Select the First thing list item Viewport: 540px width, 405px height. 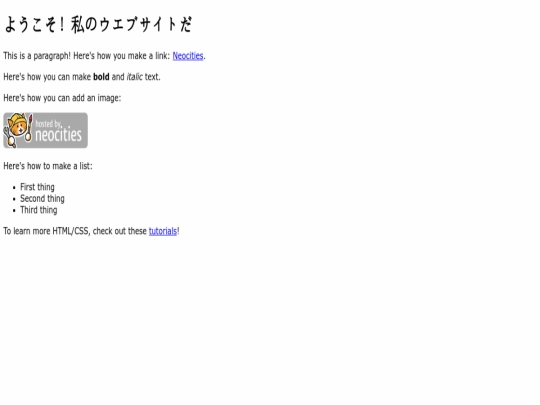point(37,187)
